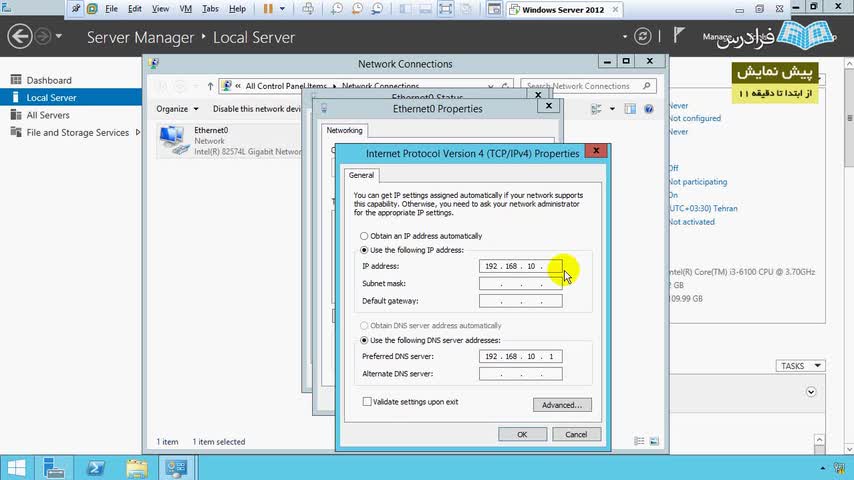
Task: Open File Explorer from taskbar
Action: (137, 468)
